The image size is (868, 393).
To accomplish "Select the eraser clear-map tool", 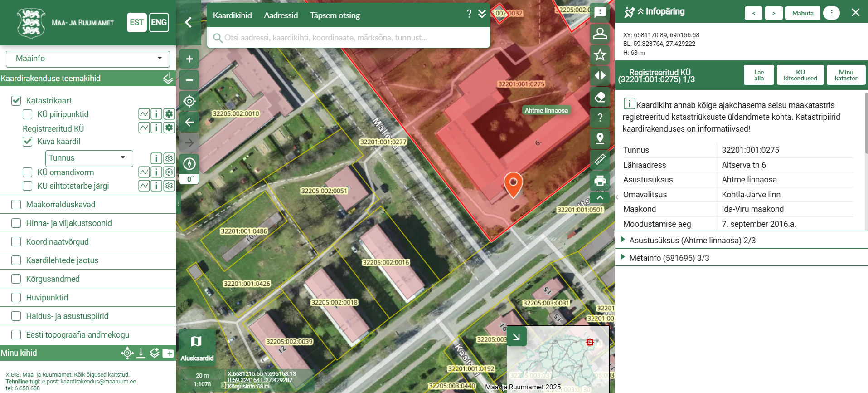I will coord(600,97).
